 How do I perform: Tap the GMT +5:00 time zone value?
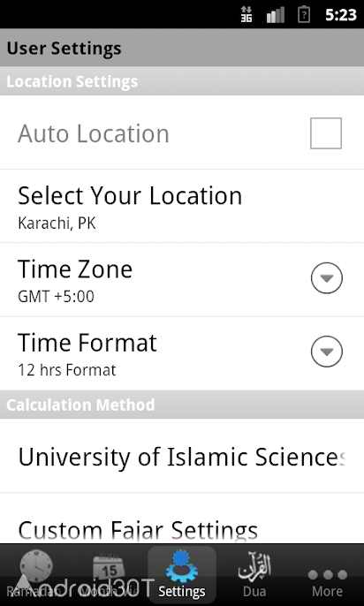(x=56, y=297)
